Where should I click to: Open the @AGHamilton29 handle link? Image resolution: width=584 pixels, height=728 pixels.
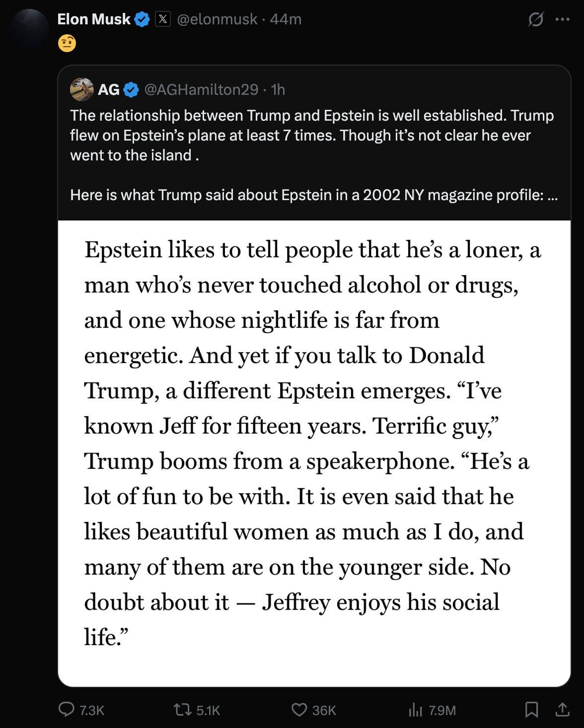pos(201,89)
